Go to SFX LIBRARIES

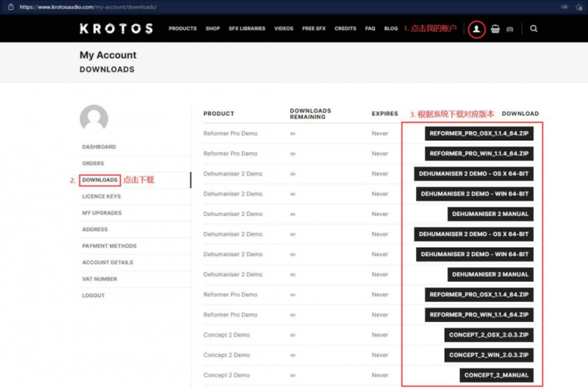coord(247,29)
